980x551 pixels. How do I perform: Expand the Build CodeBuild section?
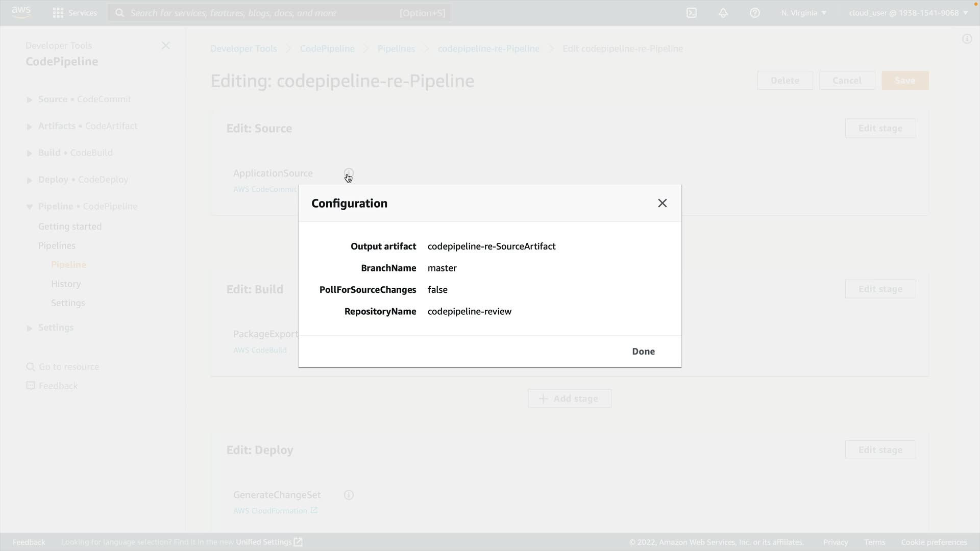[x=30, y=153]
